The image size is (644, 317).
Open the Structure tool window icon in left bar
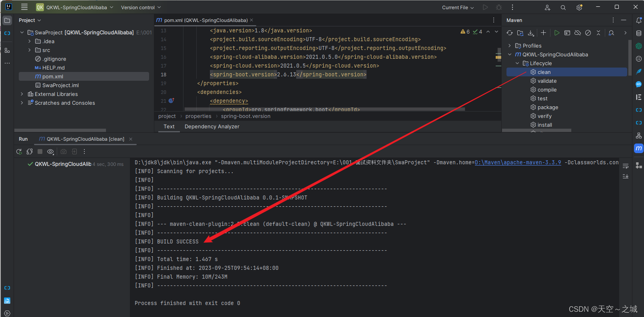tap(7, 50)
